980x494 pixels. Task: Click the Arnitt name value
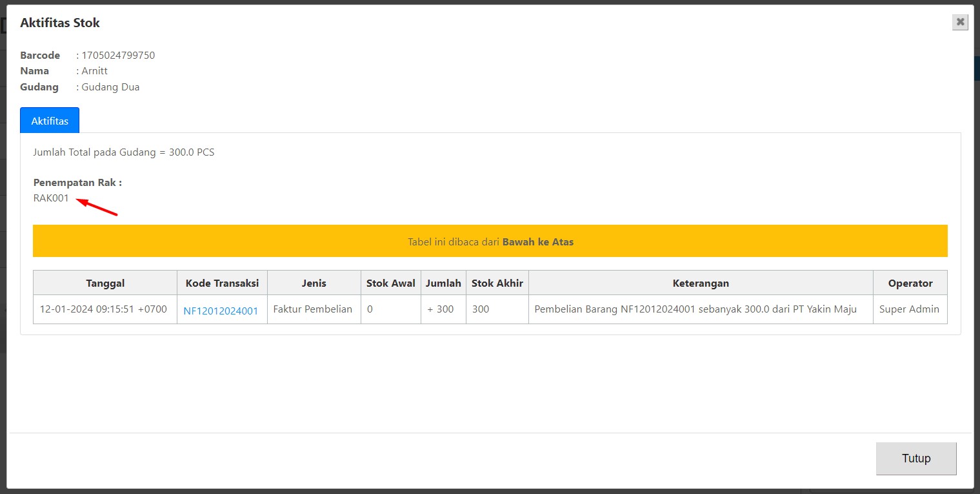coord(94,71)
